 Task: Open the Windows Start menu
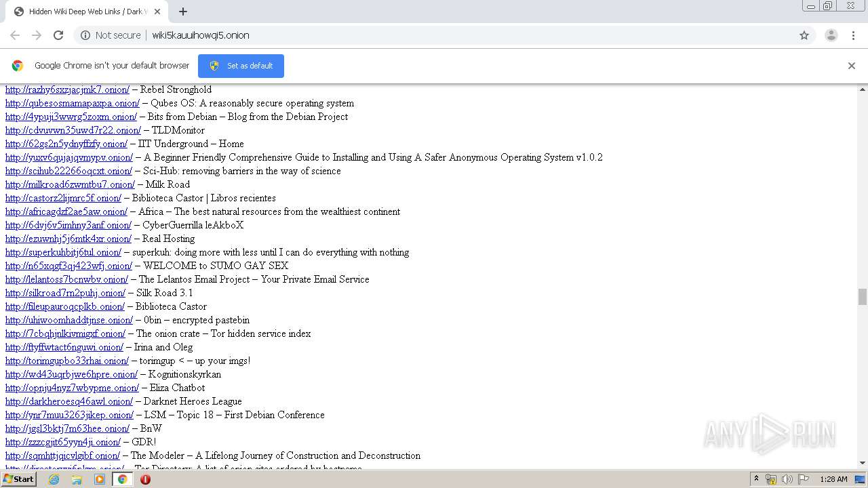tap(18, 479)
